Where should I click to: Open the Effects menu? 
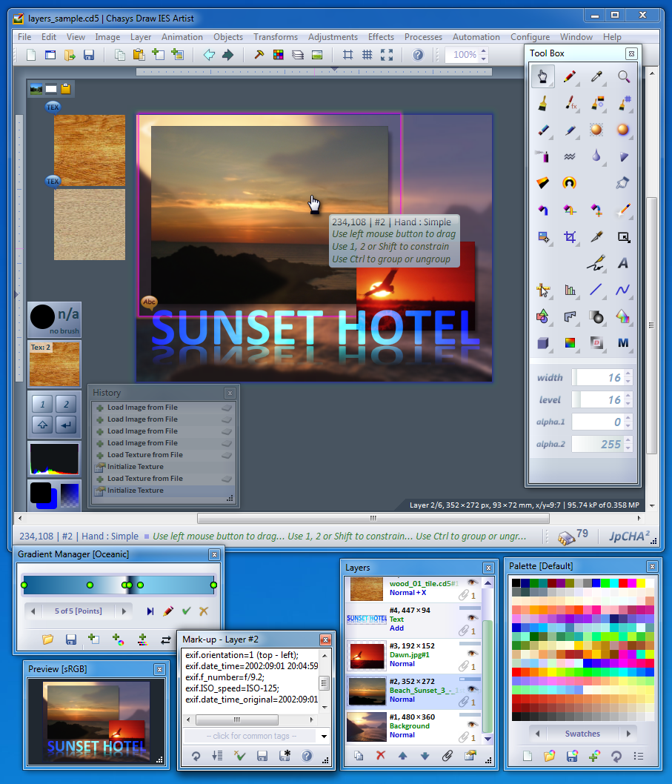click(381, 37)
